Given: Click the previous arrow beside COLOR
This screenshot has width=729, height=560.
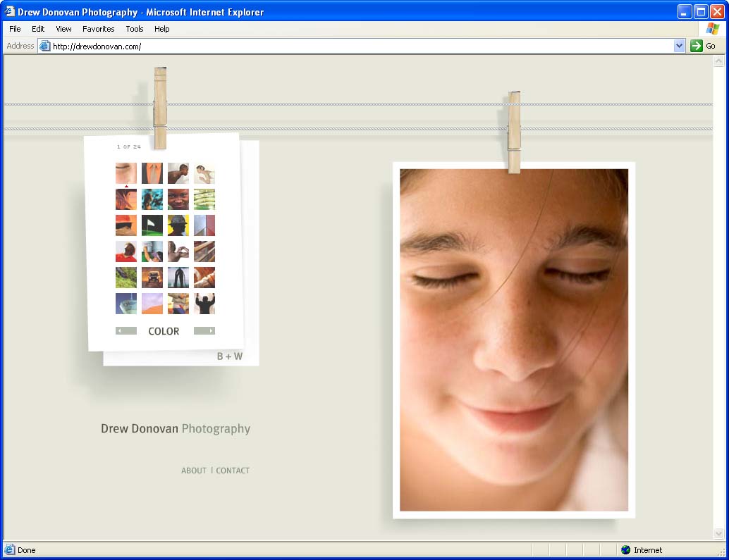Looking at the screenshot, I should pos(125,330).
